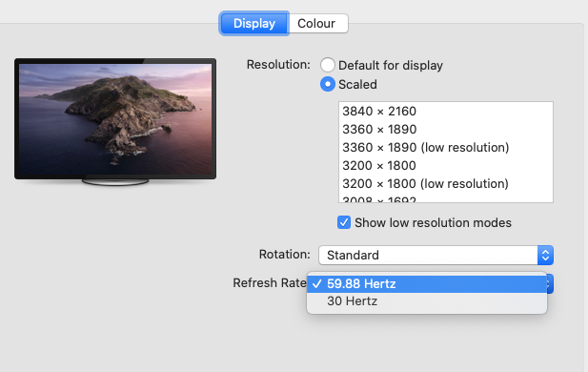Click the Catalina display preview thumbnail
The height and width of the screenshot is (372, 588).
(115, 118)
